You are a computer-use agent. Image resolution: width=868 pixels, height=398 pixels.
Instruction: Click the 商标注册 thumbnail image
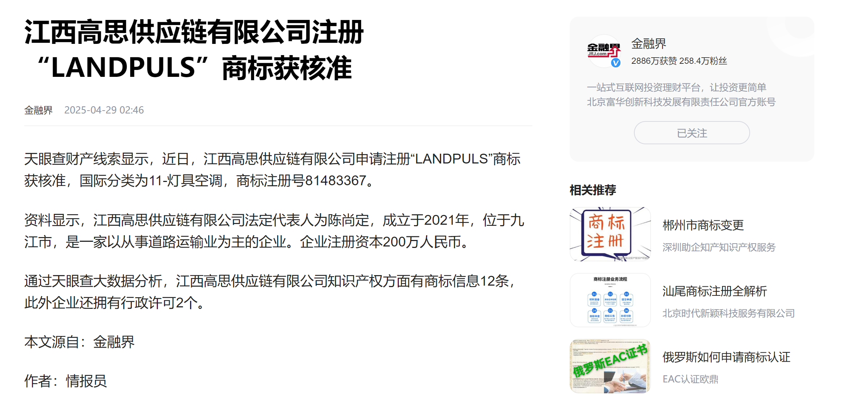pos(610,234)
